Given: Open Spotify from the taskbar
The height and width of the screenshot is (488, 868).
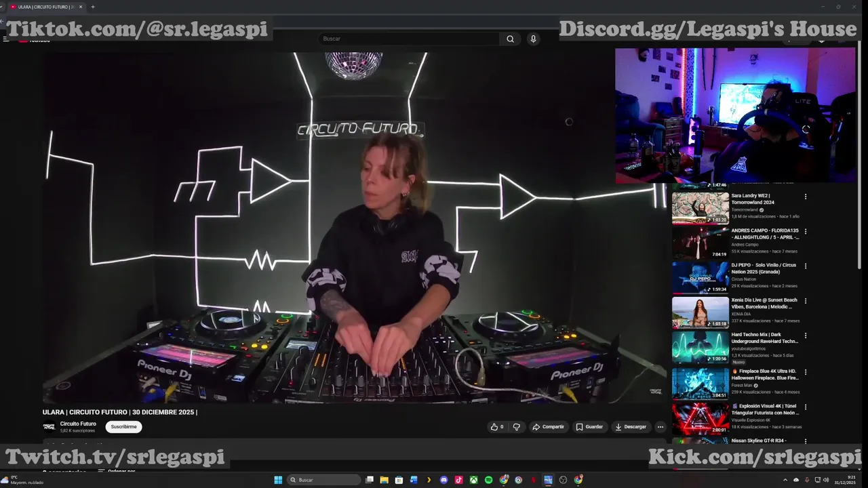Looking at the screenshot, I should coord(489,480).
